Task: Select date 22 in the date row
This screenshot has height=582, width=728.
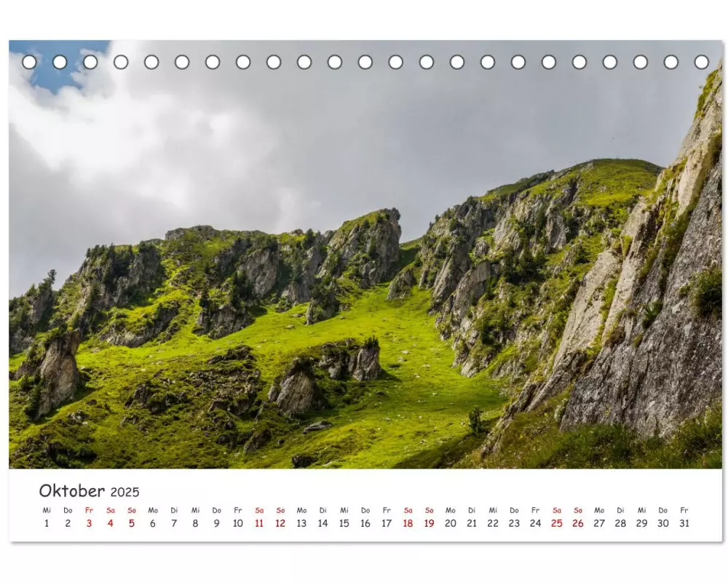Action: pos(493,523)
